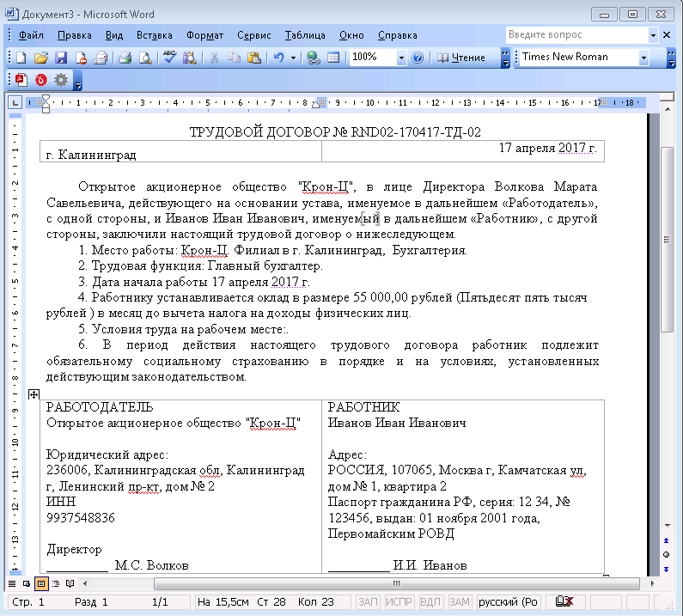The height and width of the screenshot is (616, 683).
Task: Expand the 100% zoom dropdown
Action: [401, 58]
